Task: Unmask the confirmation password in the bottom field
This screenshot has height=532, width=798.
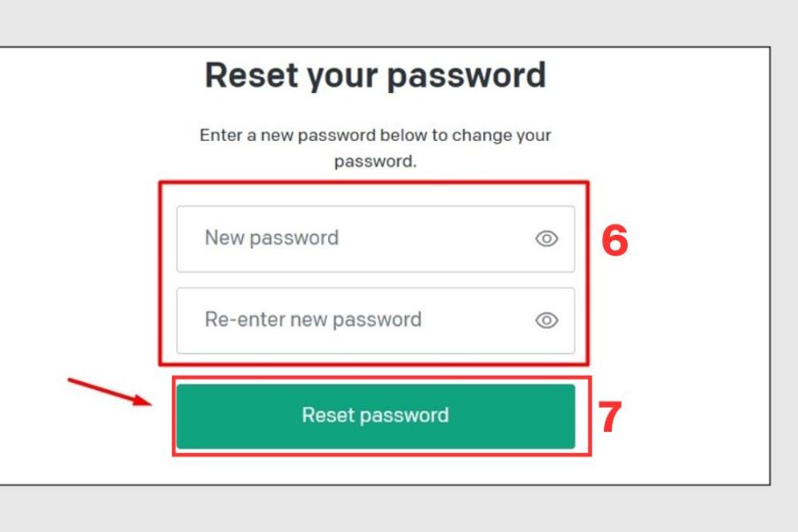Action: (x=547, y=320)
